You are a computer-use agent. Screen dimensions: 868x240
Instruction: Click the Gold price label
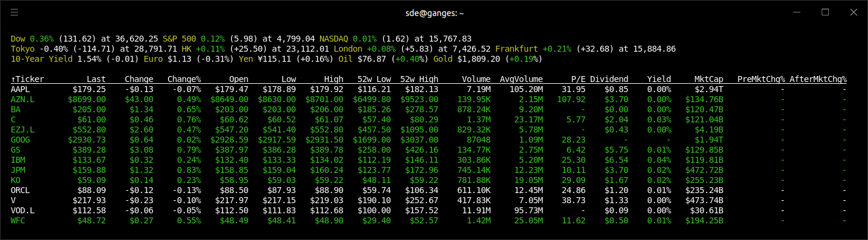(x=443, y=59)
